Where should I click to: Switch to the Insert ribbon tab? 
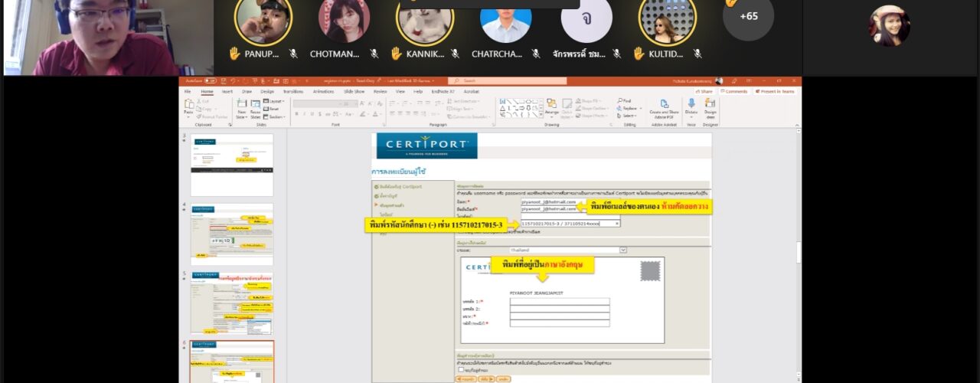[227, 91]
